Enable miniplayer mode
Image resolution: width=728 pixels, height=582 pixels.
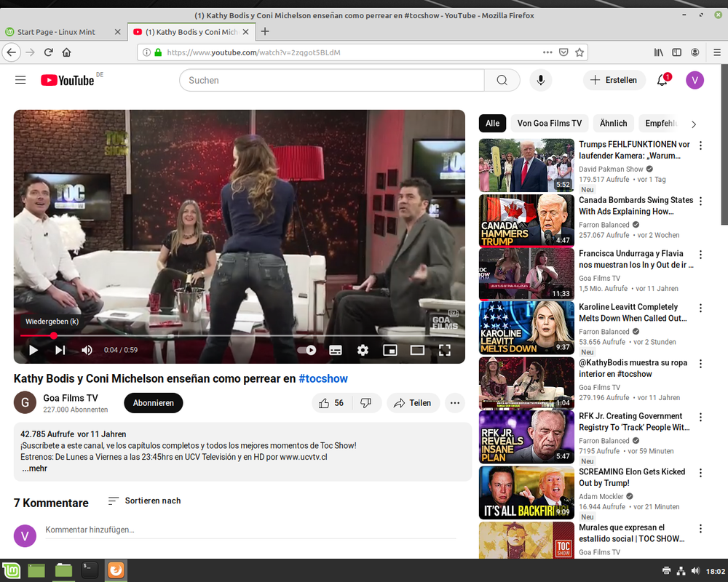(390, 350)
